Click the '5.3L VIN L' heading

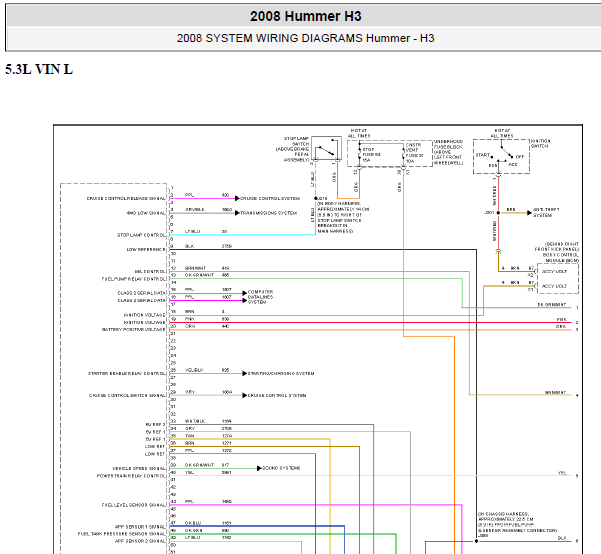click(x=39, y=70)
